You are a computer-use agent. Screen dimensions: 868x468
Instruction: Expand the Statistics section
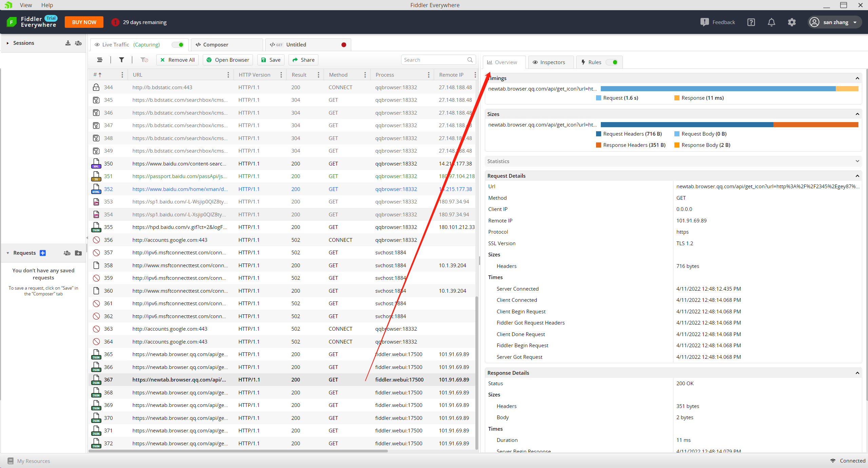click(857, 161)
